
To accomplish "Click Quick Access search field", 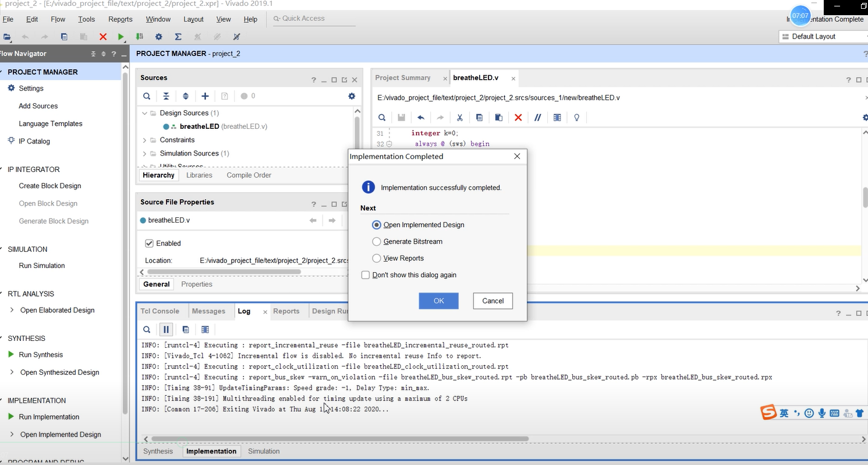I will pyautogui.click(x=314, y=19).
